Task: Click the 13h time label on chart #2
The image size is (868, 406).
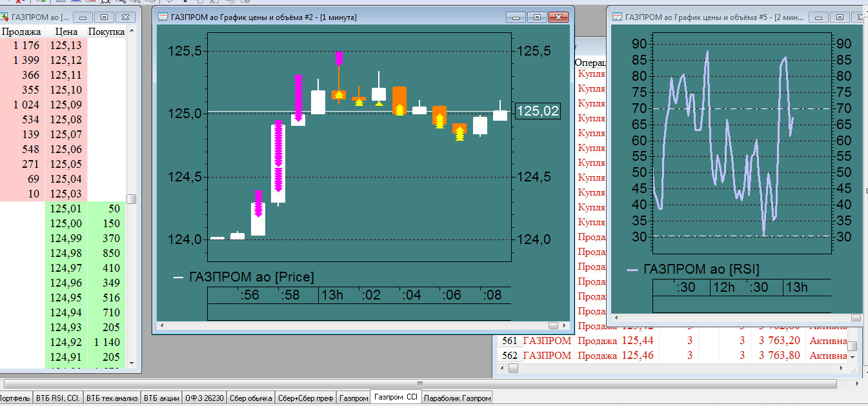Action: coord(332,296)
